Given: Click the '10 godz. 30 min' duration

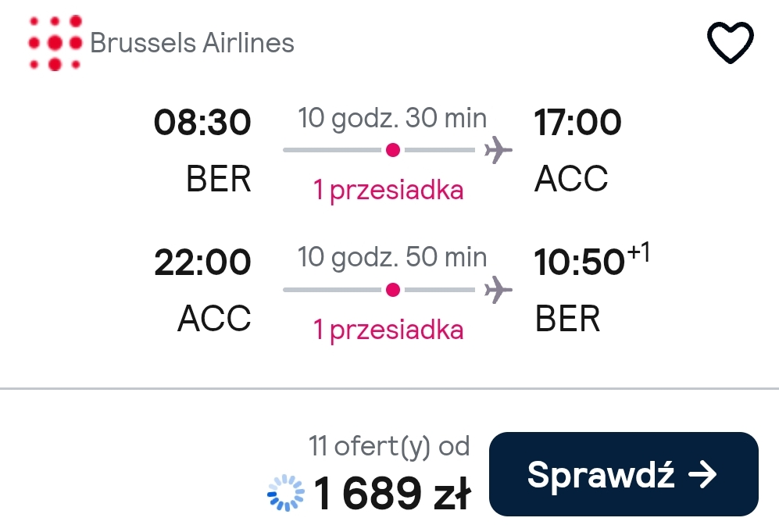Looking at the screenshot, I should coord(392,118).
